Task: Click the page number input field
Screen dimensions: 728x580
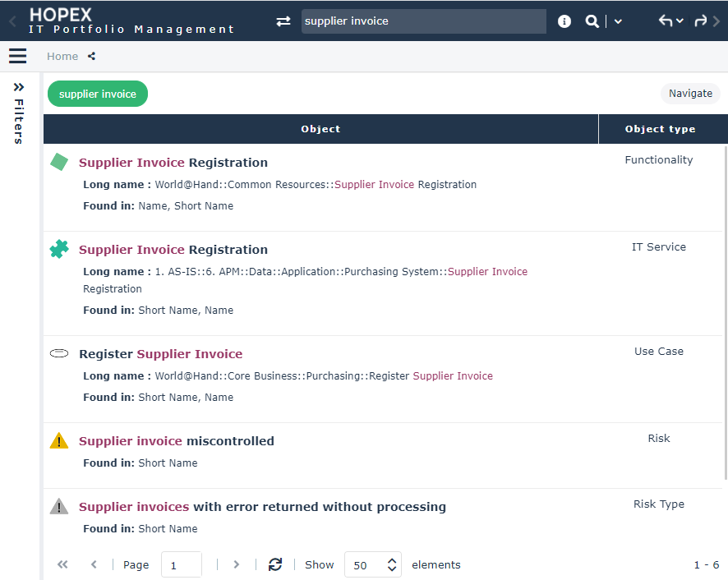Action: tap(182, 564)
